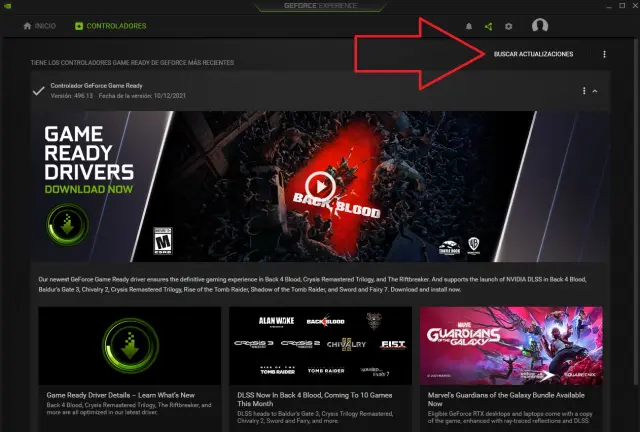
Task: Open the Game Ready Driver Details thumbnail
Action: [x=129, y=345]
